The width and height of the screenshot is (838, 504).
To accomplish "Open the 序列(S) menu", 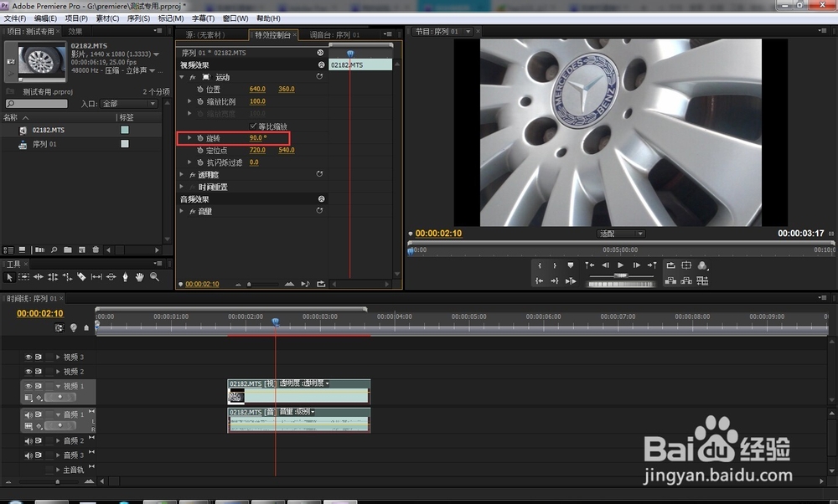I will pos(138,18).
